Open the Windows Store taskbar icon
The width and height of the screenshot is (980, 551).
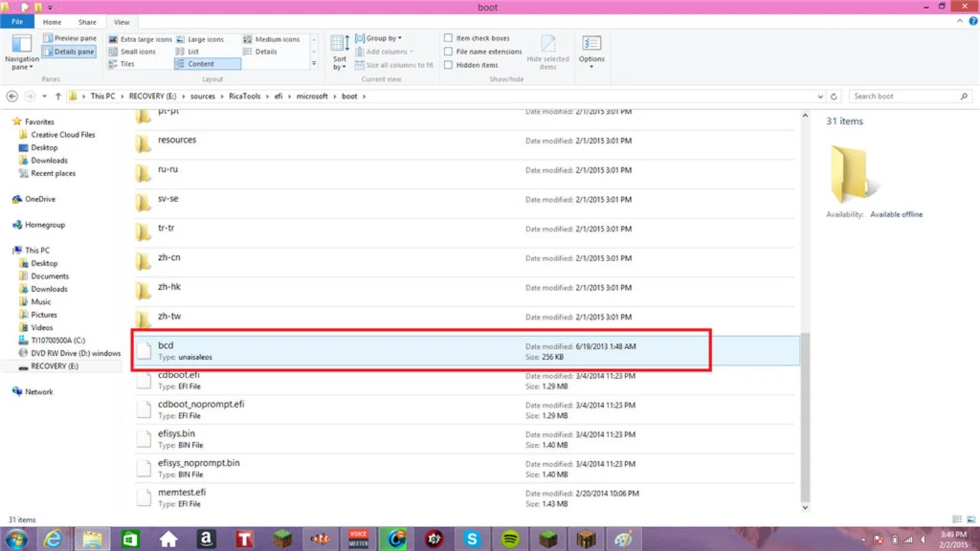[129, 539]
